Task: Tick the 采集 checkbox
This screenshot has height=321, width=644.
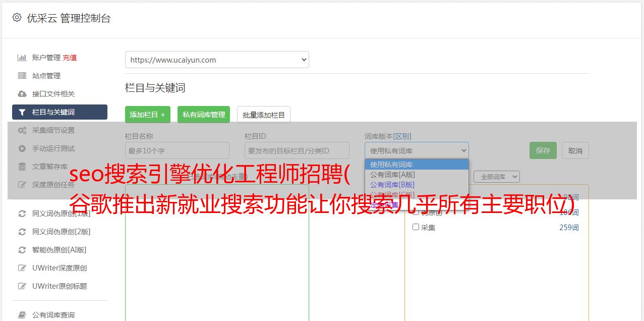Action: point(416,227)
